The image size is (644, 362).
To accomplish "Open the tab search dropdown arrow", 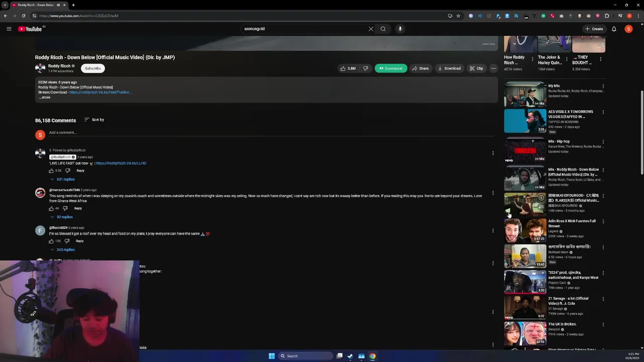I will [x=5, y=5].
